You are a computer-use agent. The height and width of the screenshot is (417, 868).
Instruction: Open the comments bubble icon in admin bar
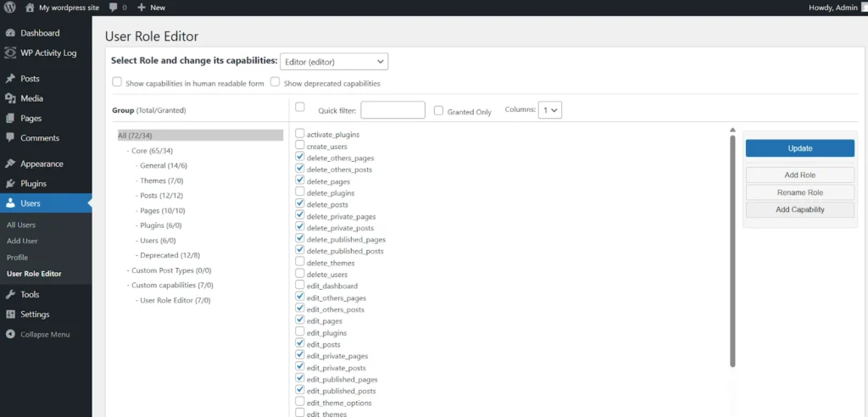pos(114,8)
